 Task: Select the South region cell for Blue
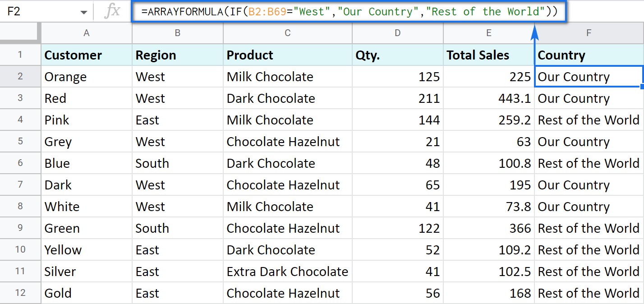pos(177,163)
